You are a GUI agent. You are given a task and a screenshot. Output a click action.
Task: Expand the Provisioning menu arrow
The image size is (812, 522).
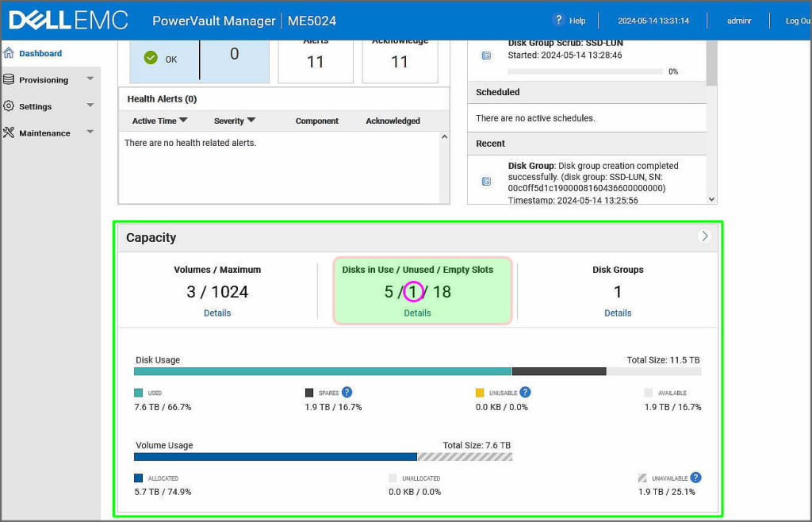(90, 79)
